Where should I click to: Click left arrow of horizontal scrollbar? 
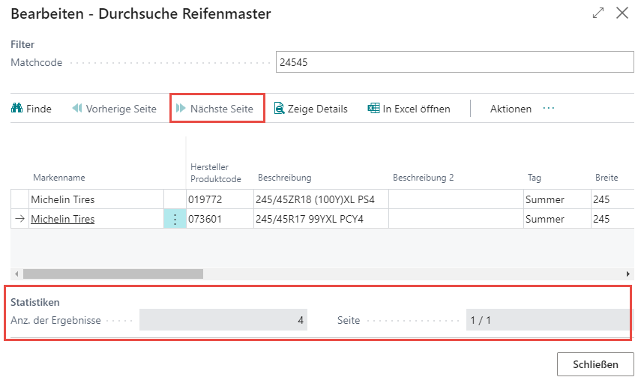click(x=17, y=274)
